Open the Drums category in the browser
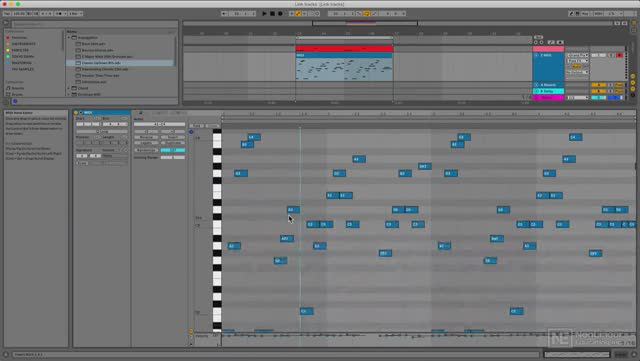This screenshot has width=640, height=361. pyautogui.click(x=16, y=94)
